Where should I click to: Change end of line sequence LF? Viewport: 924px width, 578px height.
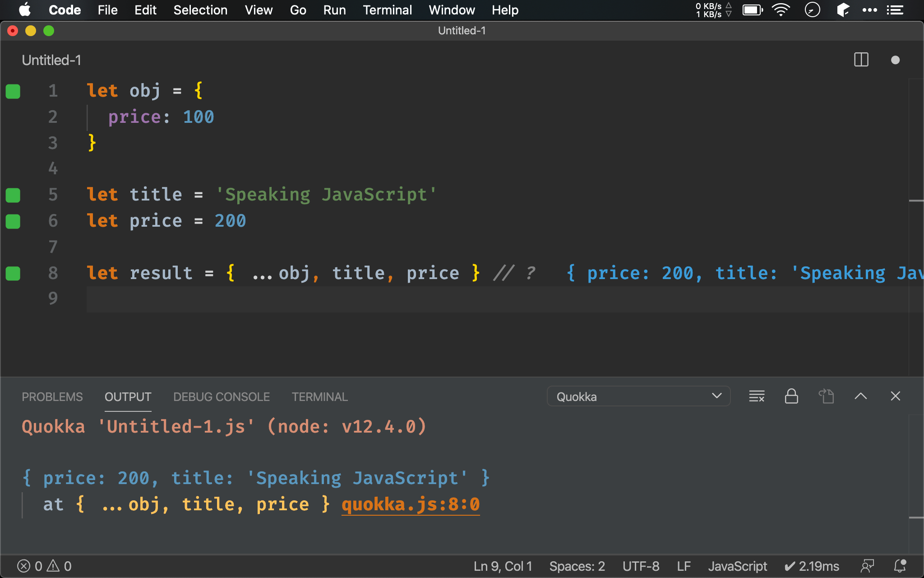click(x=684, y=566)
